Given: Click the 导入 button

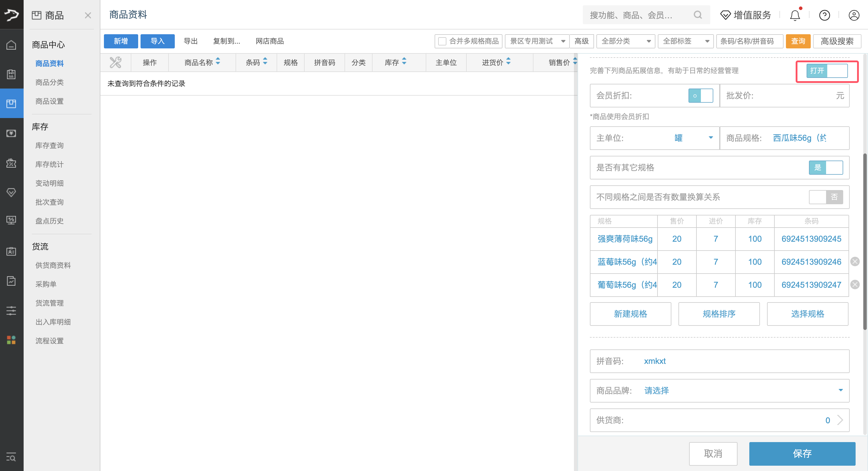Looking at the screenshot, I should coord(158,41).
